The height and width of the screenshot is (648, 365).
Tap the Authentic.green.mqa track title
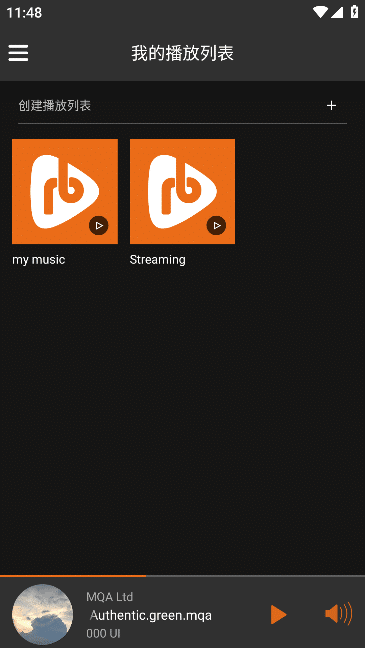(x=151, y=615)
